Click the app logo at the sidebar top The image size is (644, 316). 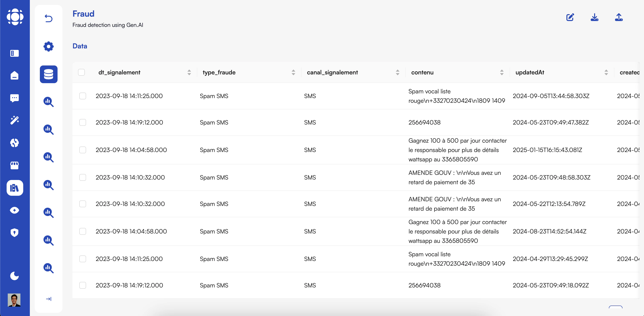(15, 17)
